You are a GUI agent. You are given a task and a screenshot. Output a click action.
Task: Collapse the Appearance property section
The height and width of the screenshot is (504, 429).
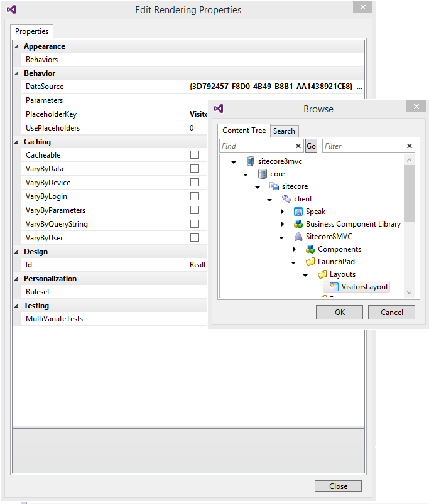(16, 46)
